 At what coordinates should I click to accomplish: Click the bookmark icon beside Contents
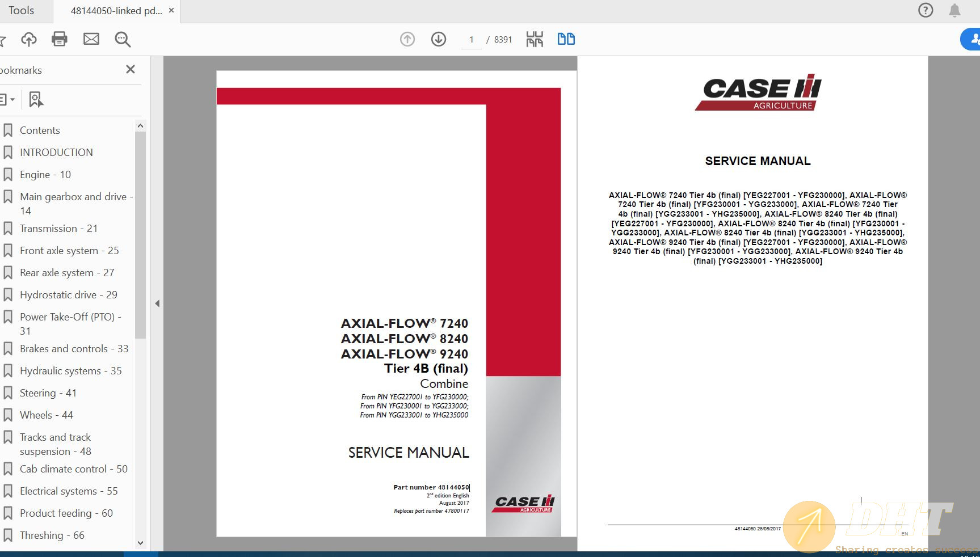(8, 130)
